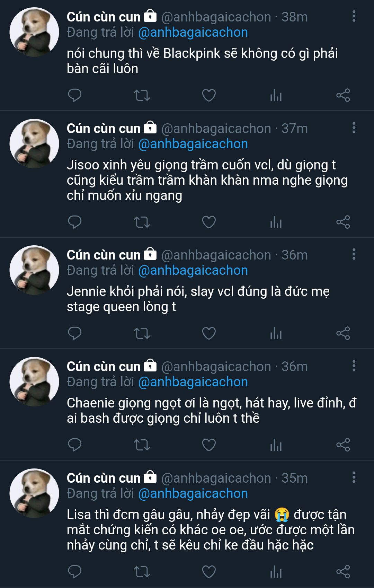Open more options on Blackpink tweet
374x588 pixels.
pos(354,16)
